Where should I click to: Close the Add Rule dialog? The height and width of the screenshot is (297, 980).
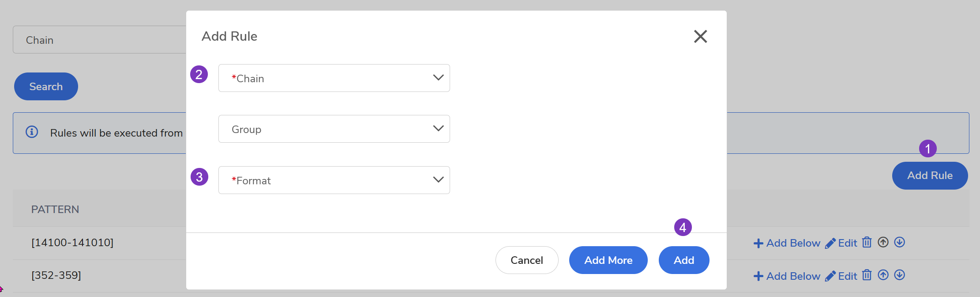click(700, 36)
